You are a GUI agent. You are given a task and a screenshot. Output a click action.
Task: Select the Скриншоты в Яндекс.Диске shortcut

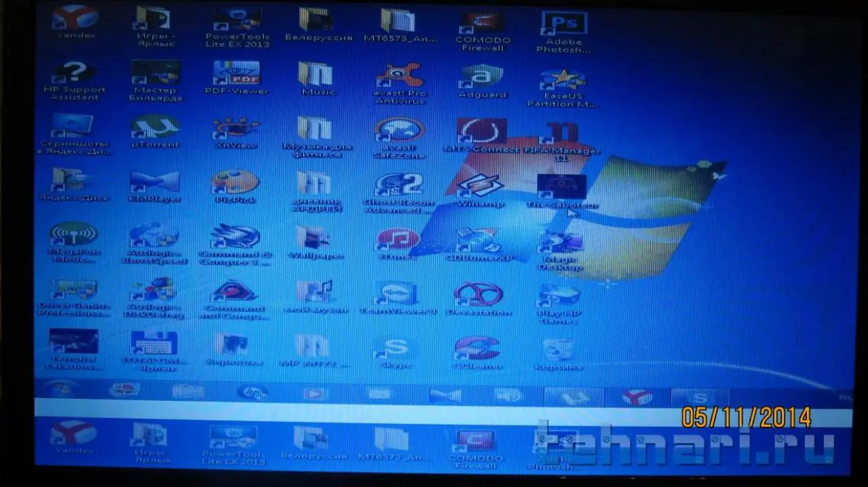(74, 134)
